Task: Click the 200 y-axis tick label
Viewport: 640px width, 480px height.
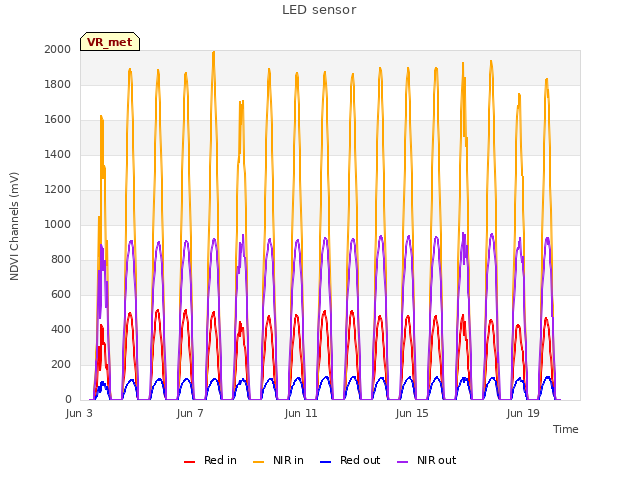Action: (61, 364)
